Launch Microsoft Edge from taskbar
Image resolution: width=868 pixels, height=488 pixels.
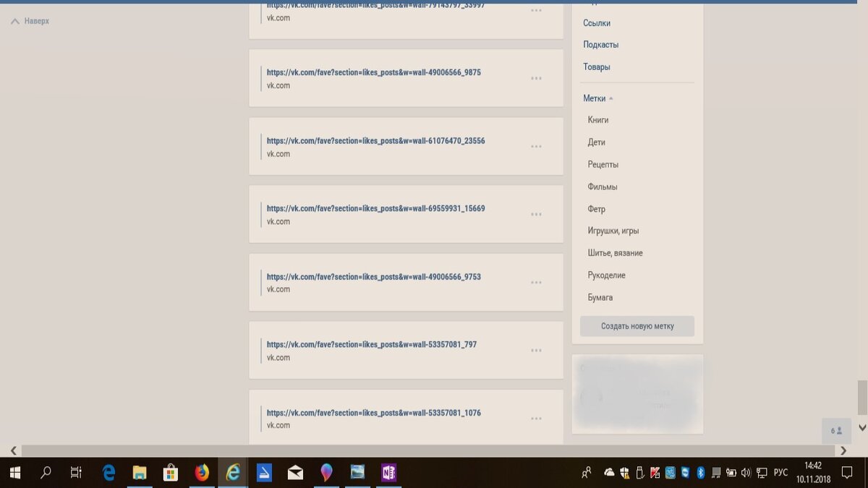coord(109,473)
